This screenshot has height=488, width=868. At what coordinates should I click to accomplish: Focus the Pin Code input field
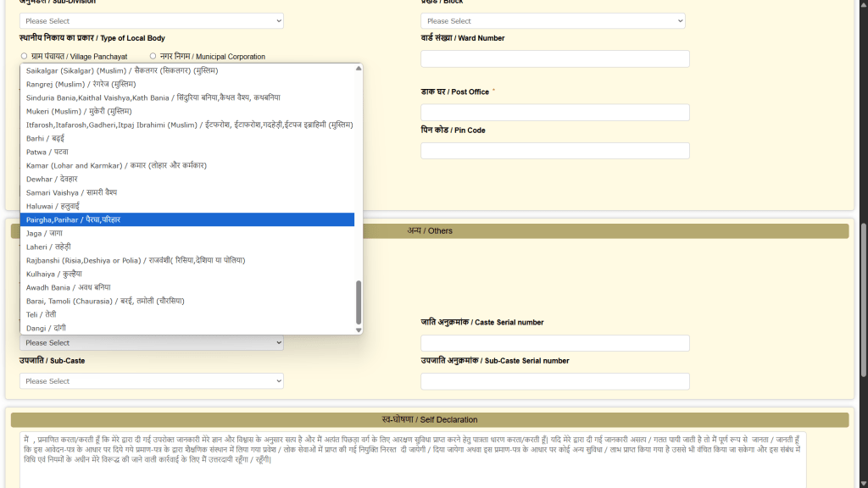pos(555,151)
